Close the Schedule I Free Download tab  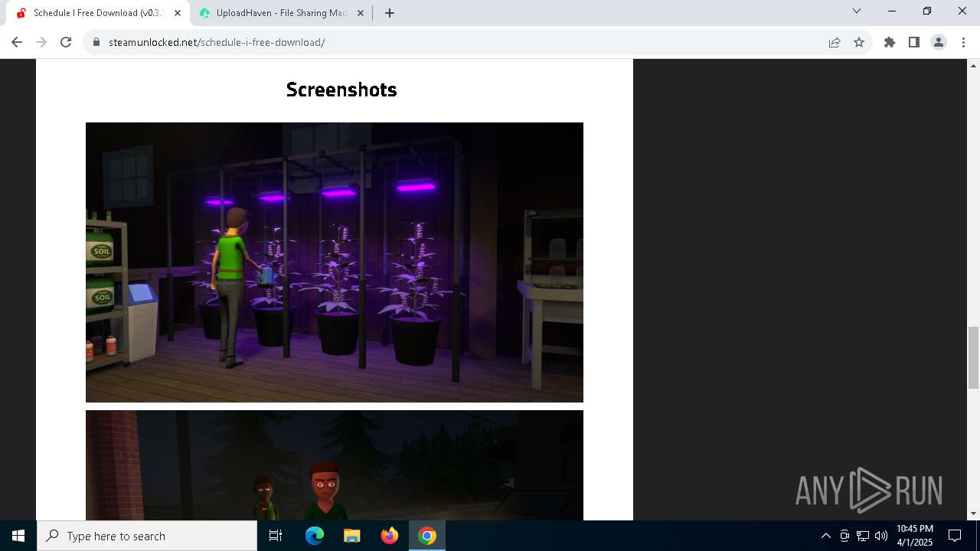pyautogui.click(x=178, y=13)
